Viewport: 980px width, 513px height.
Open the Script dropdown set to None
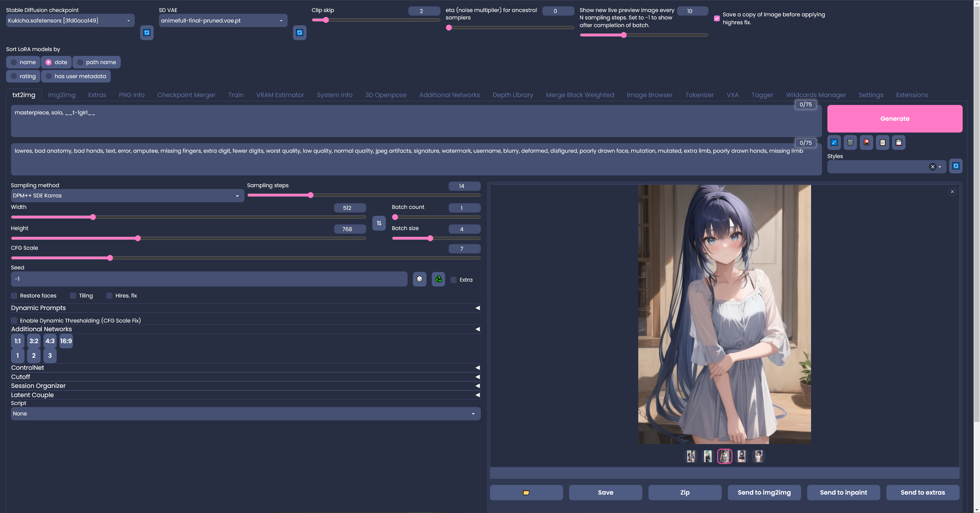click(x=245, y=413)
